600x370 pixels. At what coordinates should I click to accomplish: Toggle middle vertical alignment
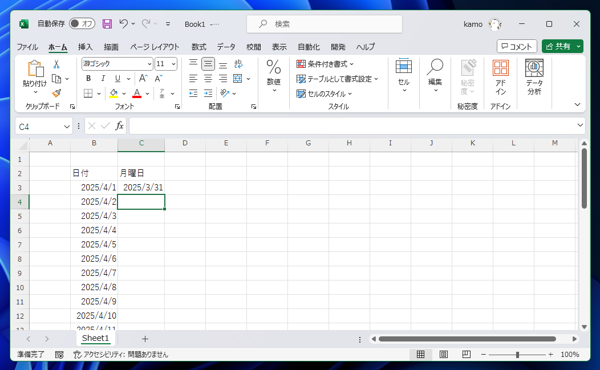click(208, 64)
